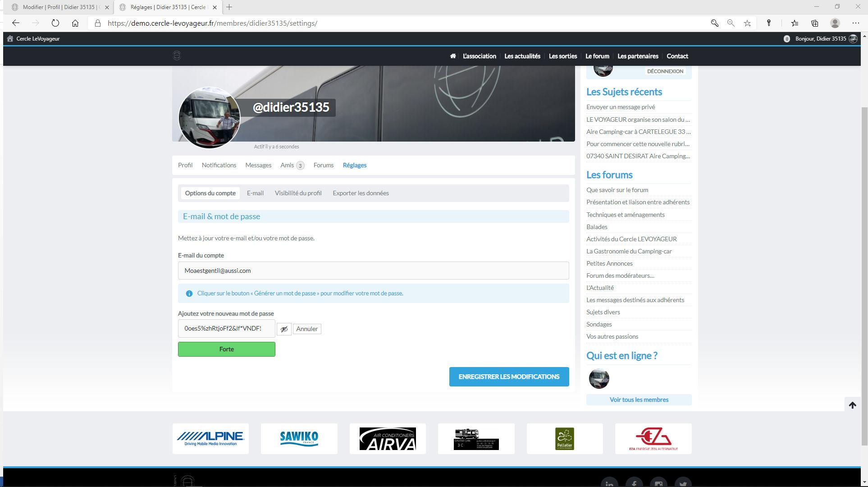This screenshot has height=487, width=868.
Task: Add page to favorites star icon
Action: [x=748, y=23]
